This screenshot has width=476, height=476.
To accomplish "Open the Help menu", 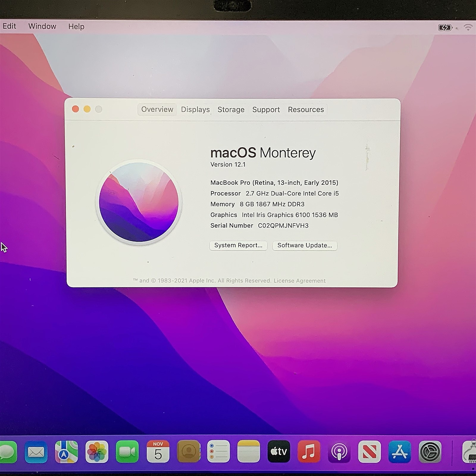I will (76, 26).
